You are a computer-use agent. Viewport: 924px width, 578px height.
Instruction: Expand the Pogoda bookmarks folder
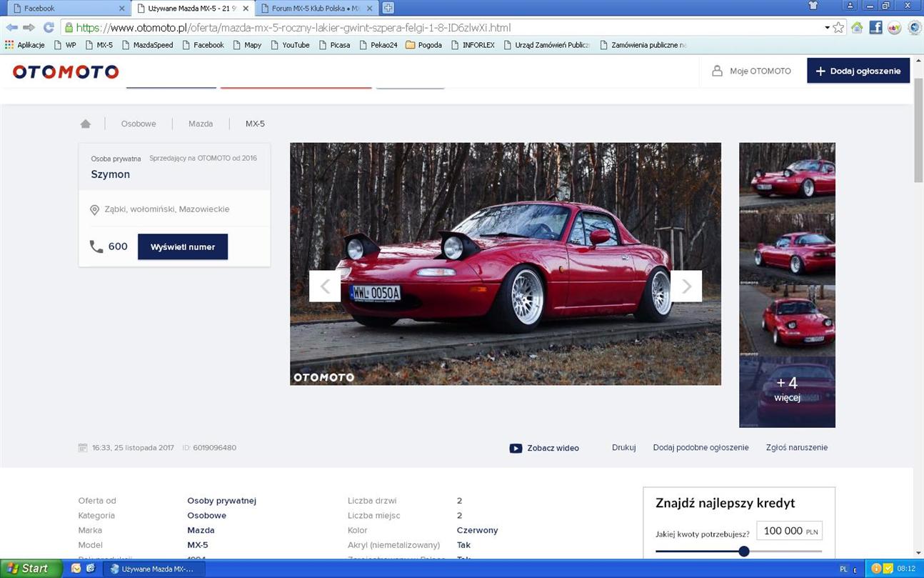click(423, 45)
